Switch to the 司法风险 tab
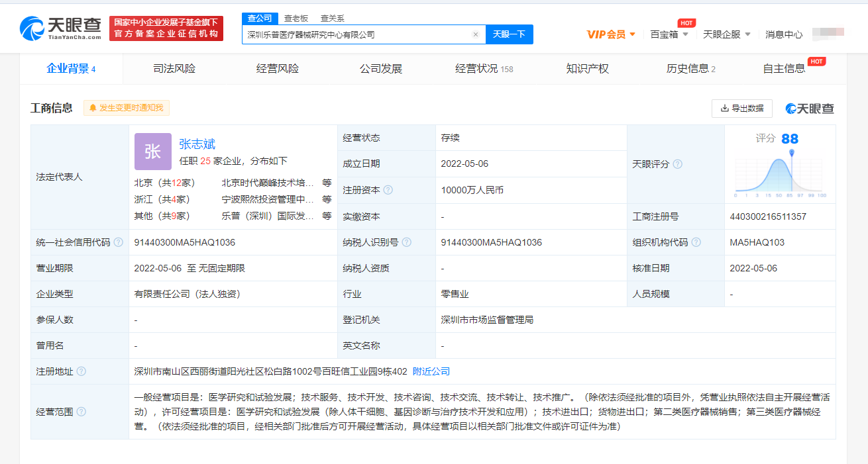The width and height of the screenshot is (868, 464). point(174,69)
